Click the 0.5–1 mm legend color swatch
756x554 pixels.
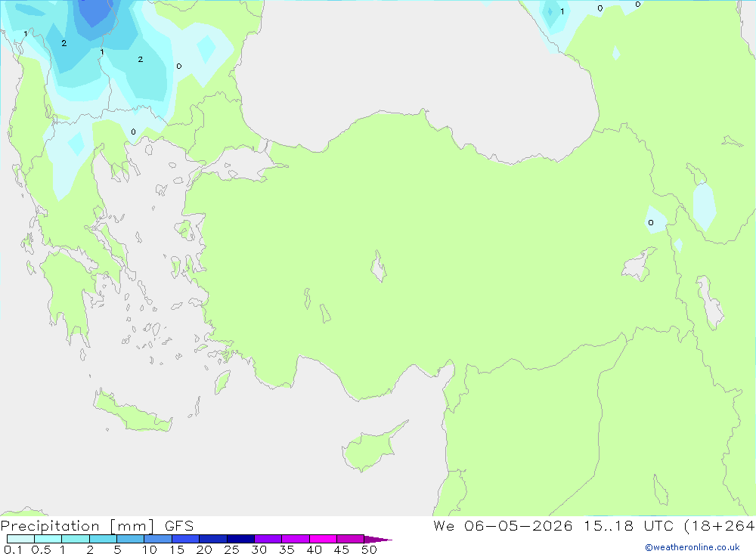(x=48, y=539)
